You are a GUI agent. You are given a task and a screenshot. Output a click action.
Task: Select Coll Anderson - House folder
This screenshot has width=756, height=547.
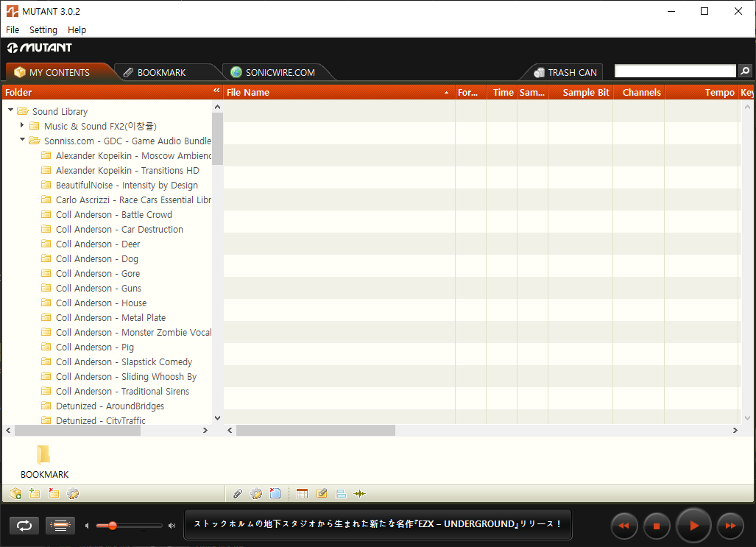point(101,303)
